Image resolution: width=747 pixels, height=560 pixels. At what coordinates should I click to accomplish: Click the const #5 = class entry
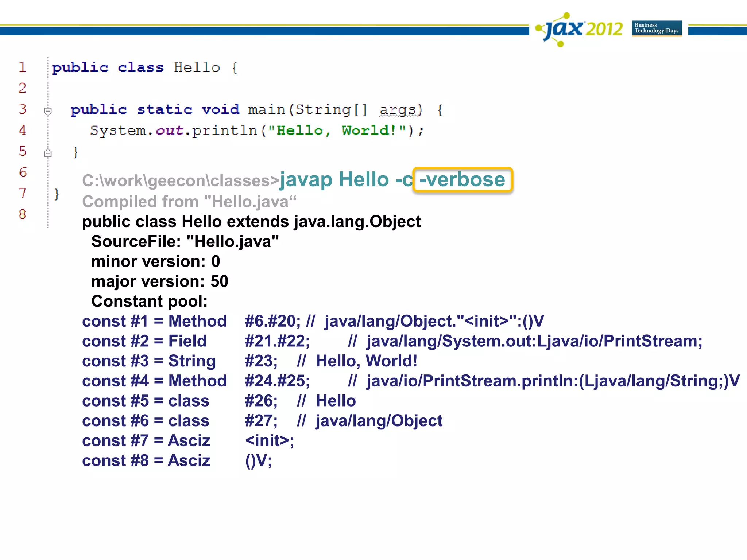click(146, 401)
